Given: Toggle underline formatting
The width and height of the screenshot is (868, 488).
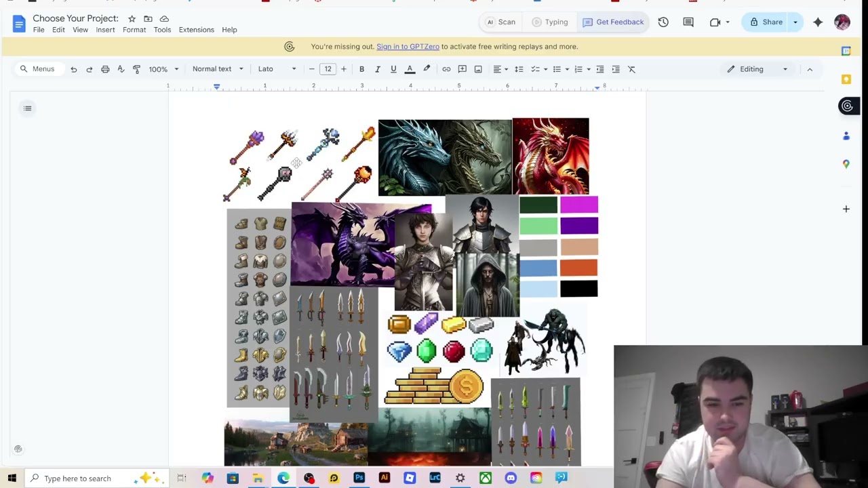Looking at the screenshot, I should (x=393, y=69).
